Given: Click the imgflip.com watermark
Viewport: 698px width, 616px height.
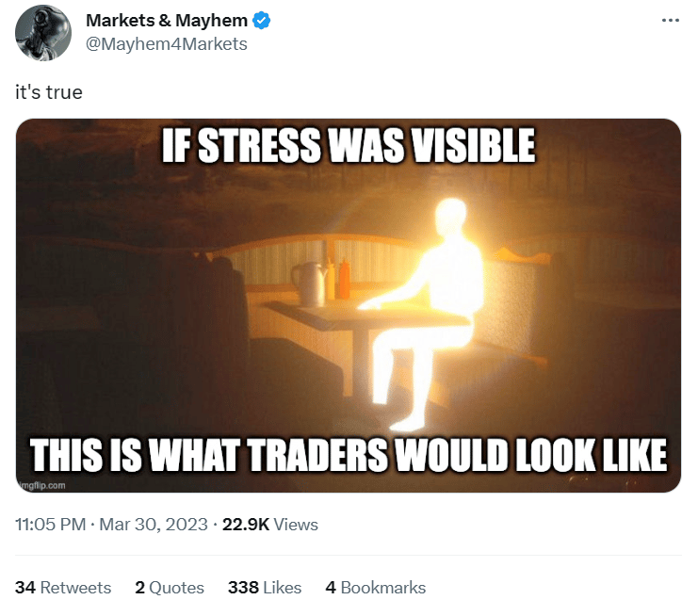Looking at the screenshot, I should 42,485.
